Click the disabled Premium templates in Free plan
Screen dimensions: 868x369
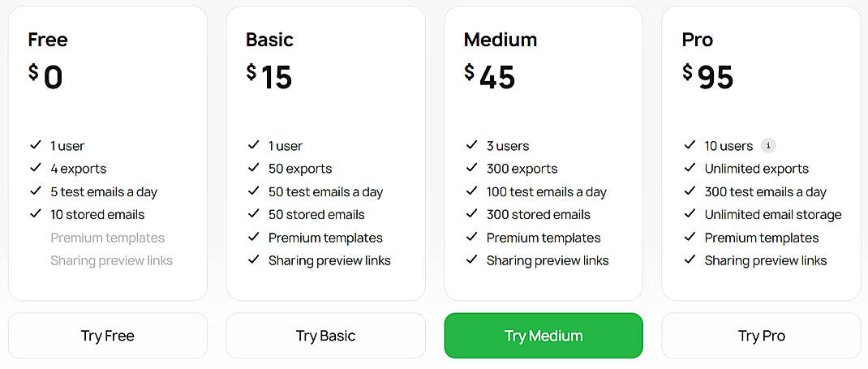pos(107,238)
